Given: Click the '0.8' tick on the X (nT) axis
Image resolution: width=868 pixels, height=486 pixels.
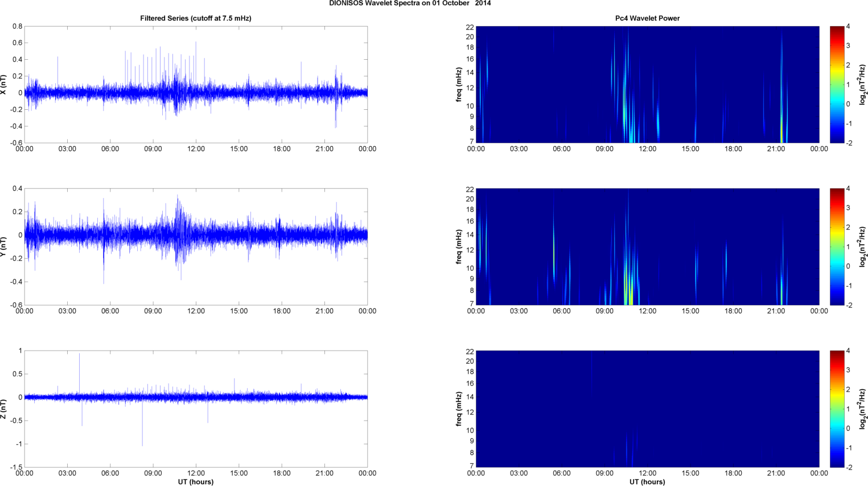Looking at the screenshot, I should (x=17, y=27).
